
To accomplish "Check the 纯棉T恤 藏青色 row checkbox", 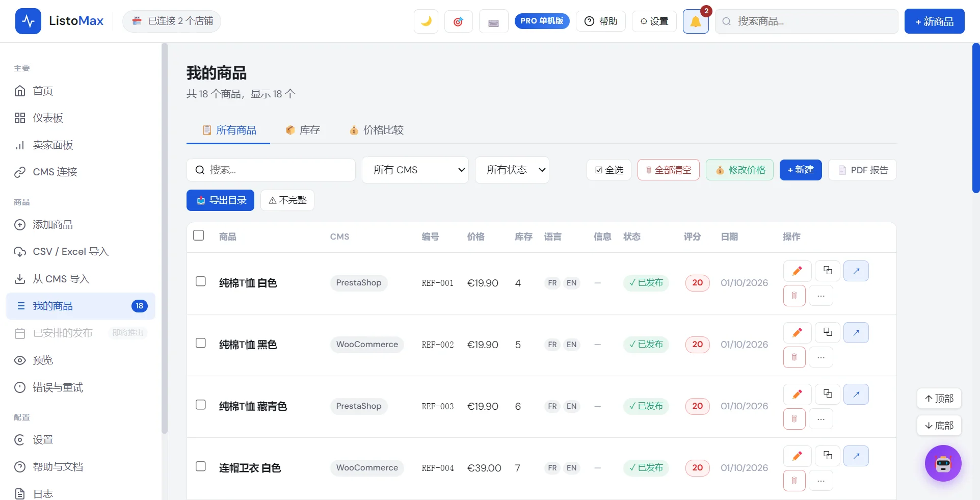I will [x=201, y=405].
